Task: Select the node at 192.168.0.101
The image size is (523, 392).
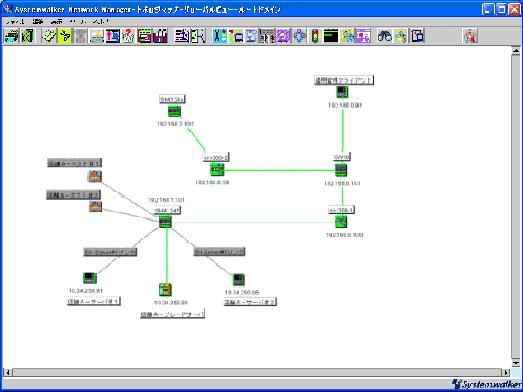Action: click(x=341, y=170)
